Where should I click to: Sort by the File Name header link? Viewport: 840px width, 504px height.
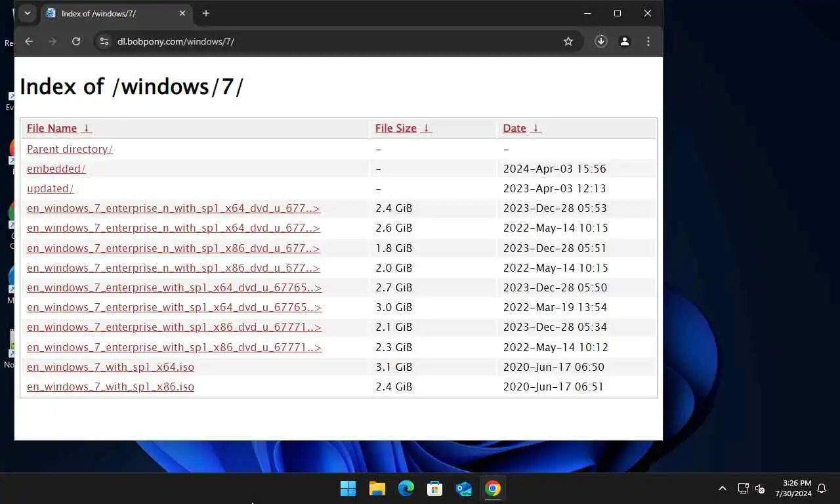(x=52, y=128)
